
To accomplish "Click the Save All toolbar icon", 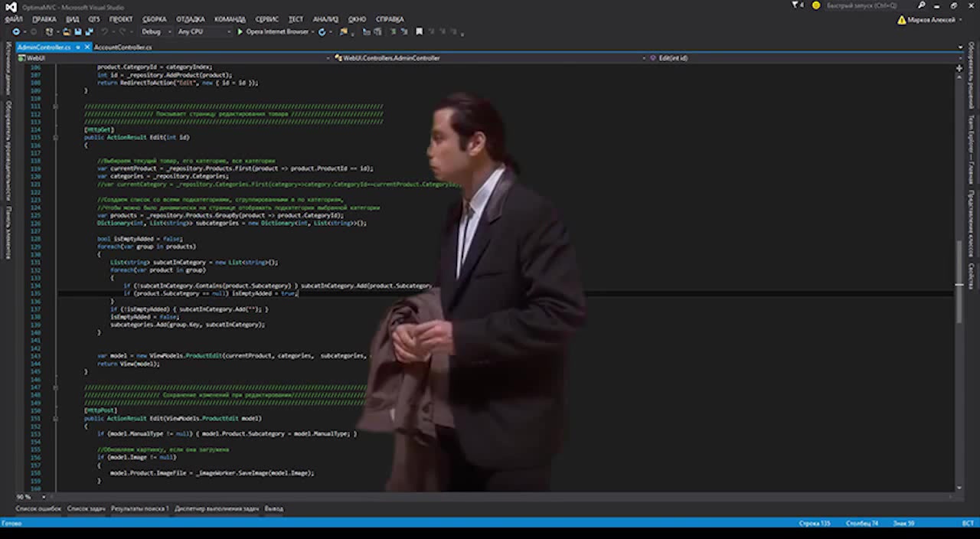I will click(x=90, y=31).
